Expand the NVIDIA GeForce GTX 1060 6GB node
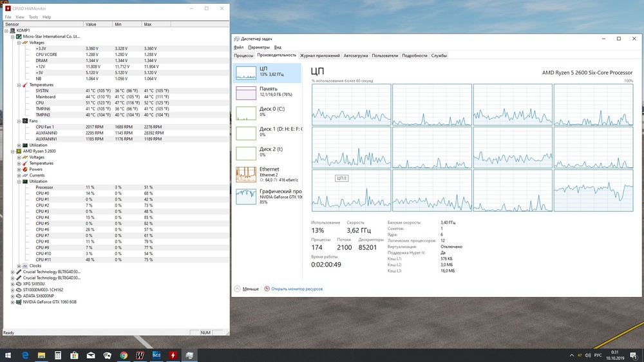The height and width of the screenshot is (362, 644). (x=13, y=302)
